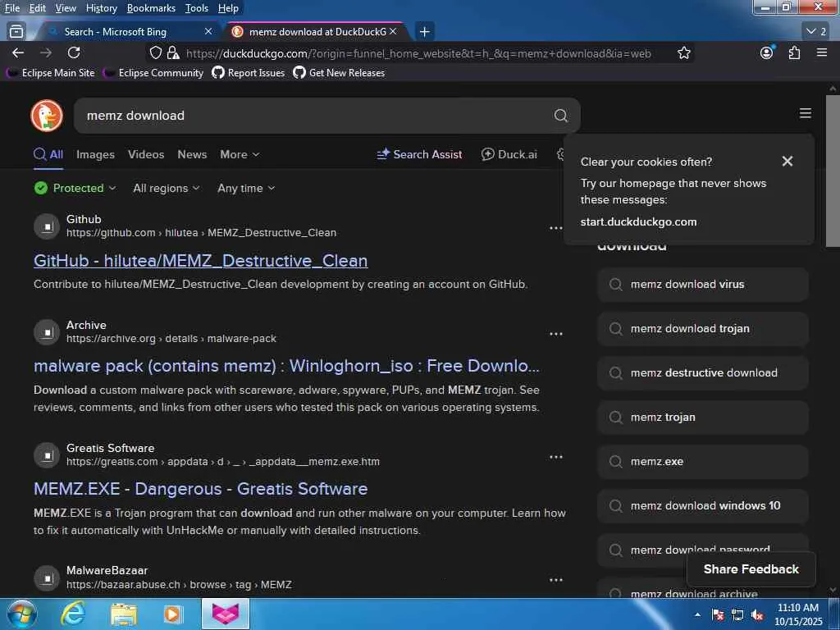Click the Github result favicon

pos(47,226)
